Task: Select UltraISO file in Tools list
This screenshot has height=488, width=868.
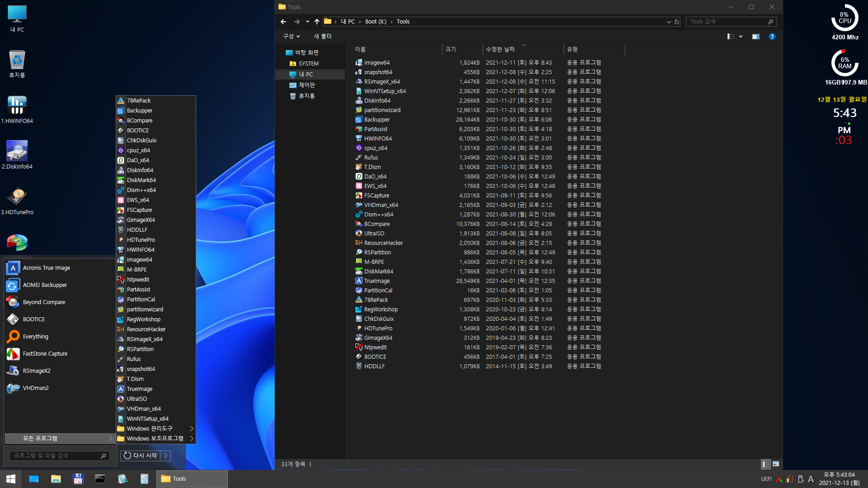Action: [x=374, y=234]
